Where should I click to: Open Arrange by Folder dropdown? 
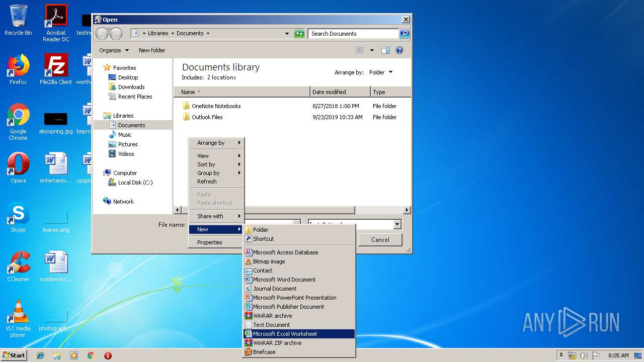(x=381, y=72)
